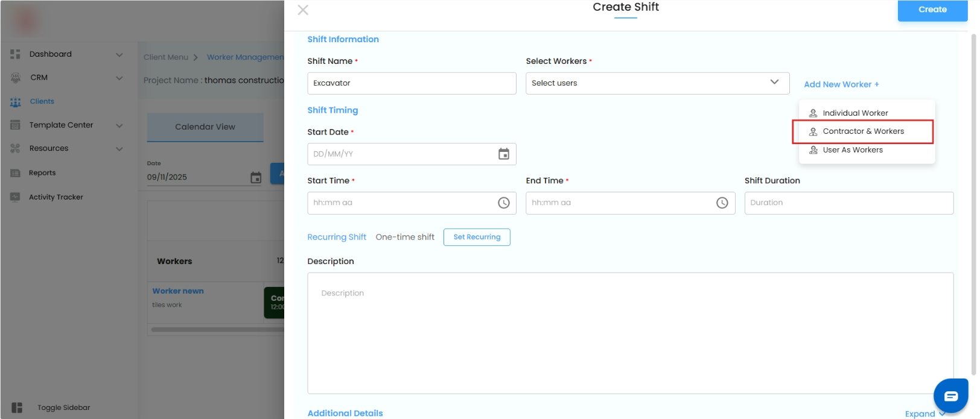The height and width of the screenshot is (419, 980).
Task: Click the Toggle Sidebar icon
Action: pos(17,408)
